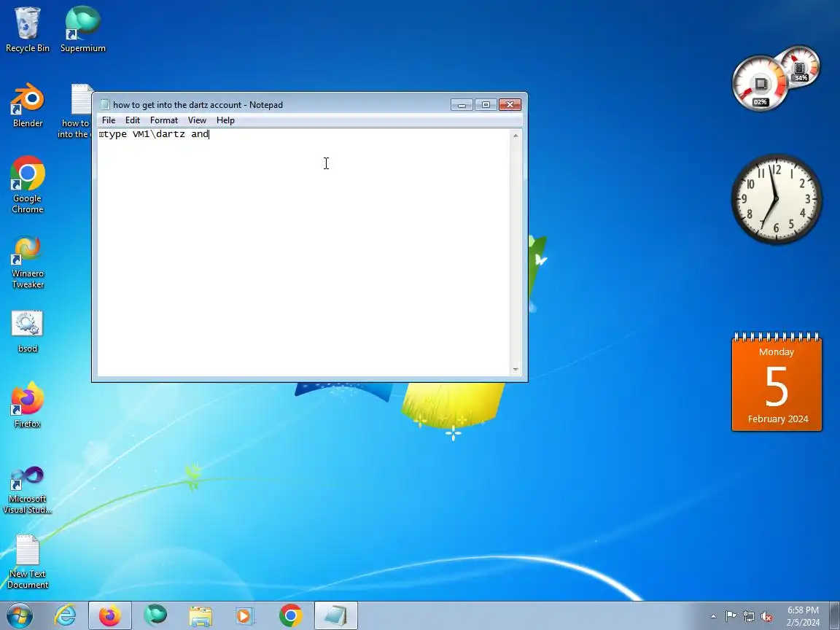Viewport: 840px width, 630px height.
Task: Open Supermium from the taskbar
Action: pos(155,615)
